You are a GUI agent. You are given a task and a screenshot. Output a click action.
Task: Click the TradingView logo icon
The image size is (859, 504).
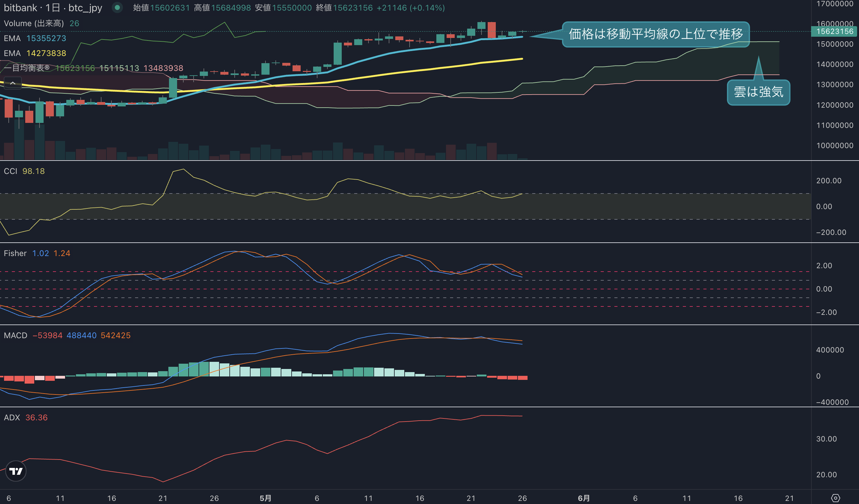click(x=16, y=471)
